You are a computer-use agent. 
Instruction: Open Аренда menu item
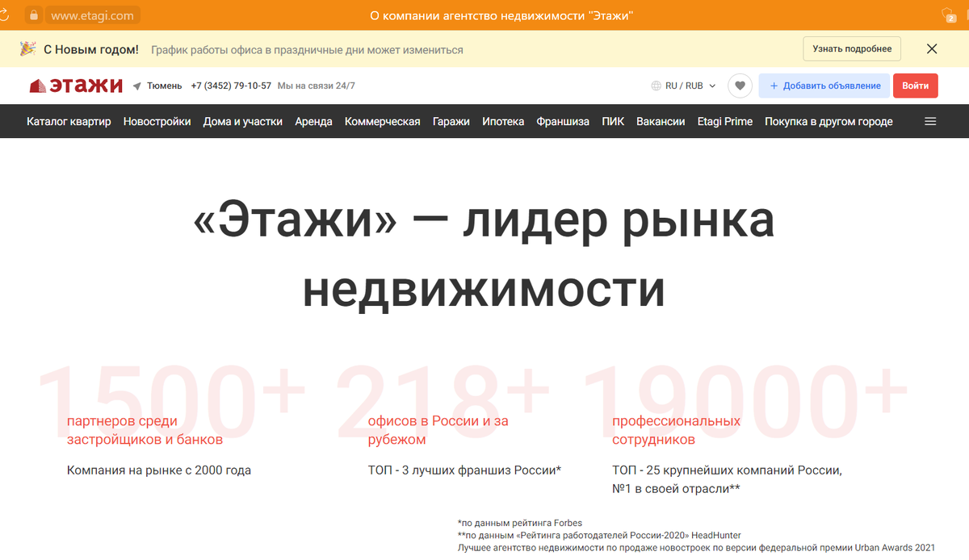313,122
